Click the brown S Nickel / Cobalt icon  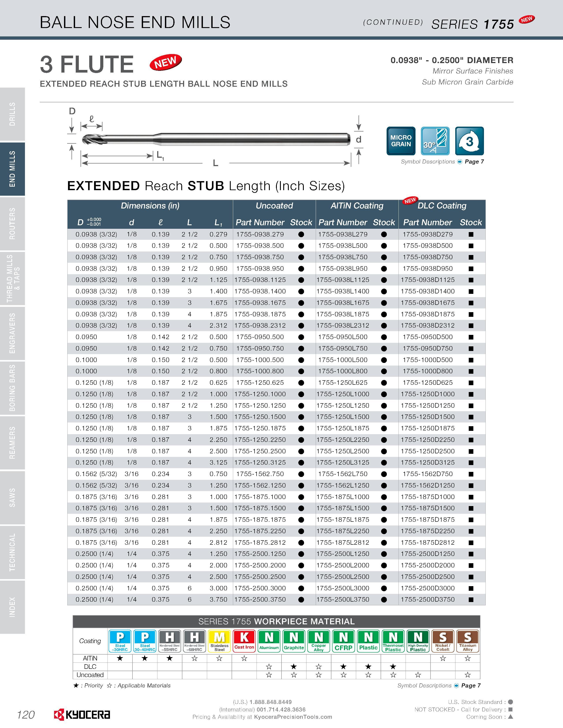pyautogui.click(x=443, y=641)
